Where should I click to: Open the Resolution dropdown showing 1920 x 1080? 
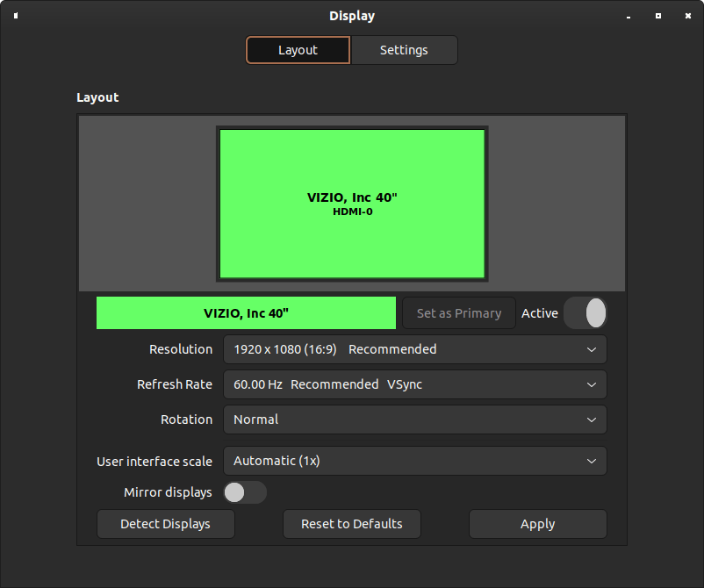coord(414,349)
